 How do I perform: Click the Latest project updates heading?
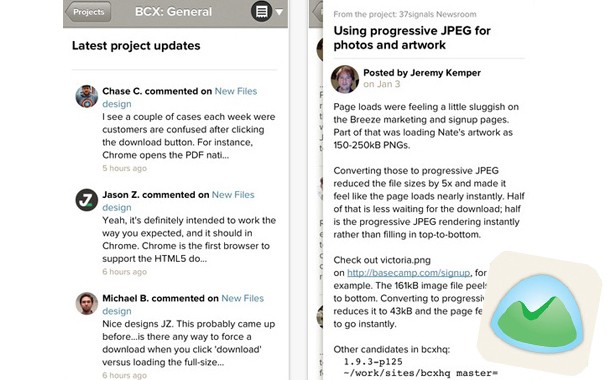click(x=136, y=46)
